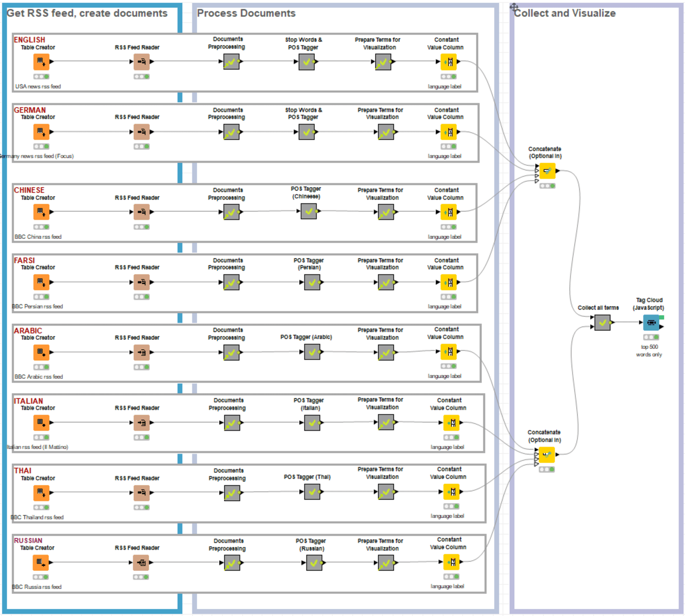Select Stop Words & POS Tagger in GERMAN row
Image resolution: width=685 pixels, height=616 pixels.
coord(307,132)
